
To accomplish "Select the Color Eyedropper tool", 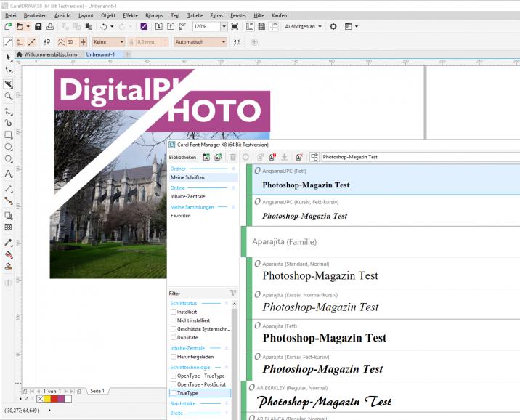I will pos(8,243).
